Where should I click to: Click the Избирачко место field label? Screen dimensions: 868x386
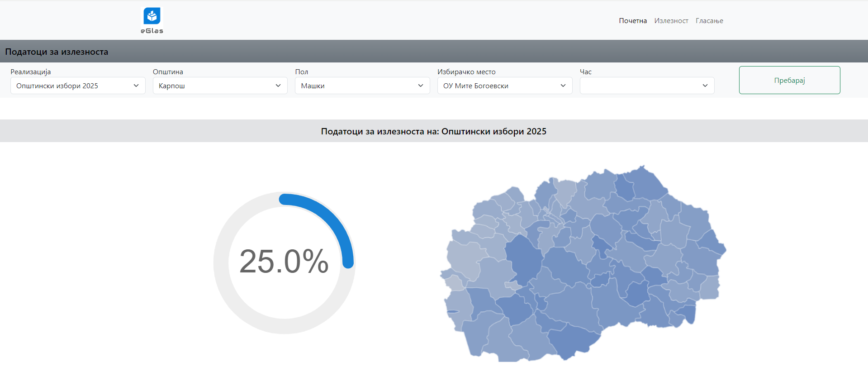(x=466, y=72)
